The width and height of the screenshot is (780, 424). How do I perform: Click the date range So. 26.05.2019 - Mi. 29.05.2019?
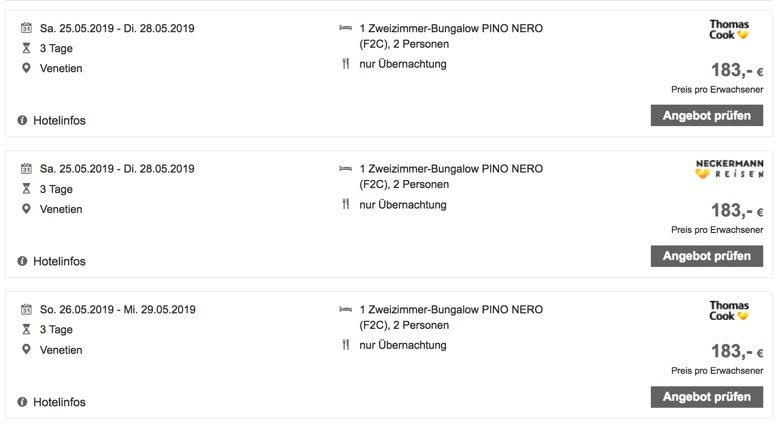pyautogui.click(x=118, y=309)
